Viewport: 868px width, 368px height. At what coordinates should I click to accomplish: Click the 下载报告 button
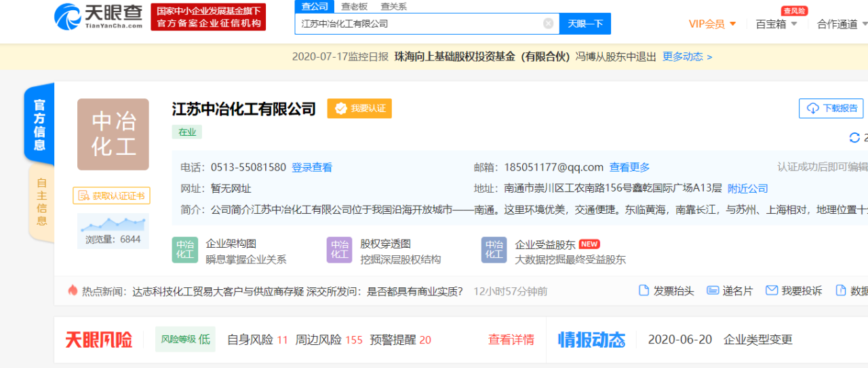click(x=831, y=108)
